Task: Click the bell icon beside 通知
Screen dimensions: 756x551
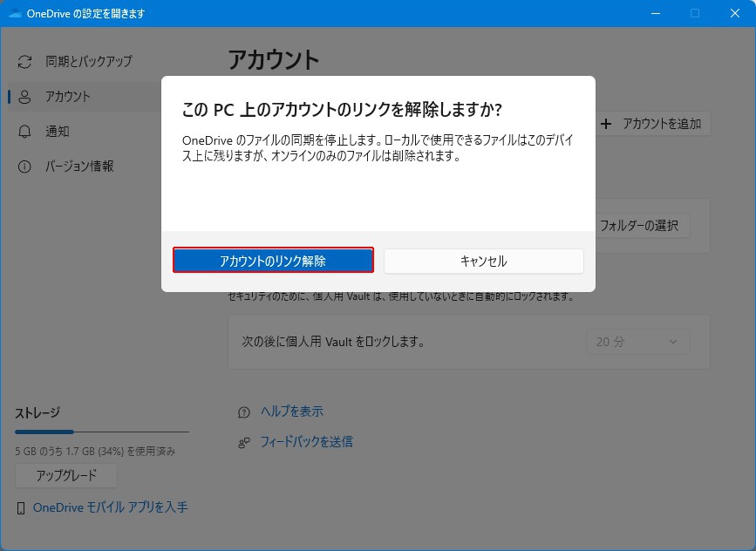Action: point(24,132)
